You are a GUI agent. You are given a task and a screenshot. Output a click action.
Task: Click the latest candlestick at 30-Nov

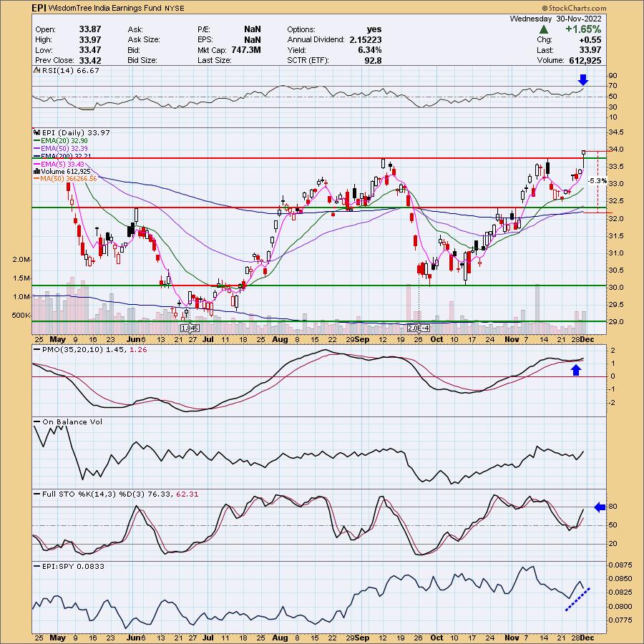click(x=584, y=160)
